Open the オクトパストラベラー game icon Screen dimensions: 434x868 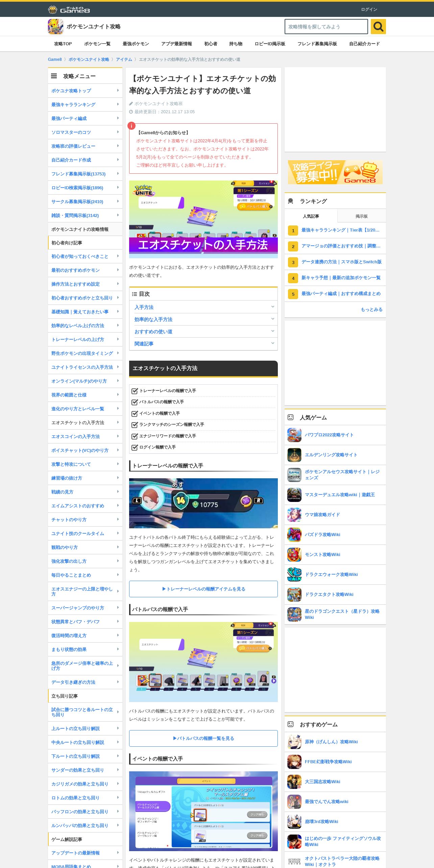point(294,861)
